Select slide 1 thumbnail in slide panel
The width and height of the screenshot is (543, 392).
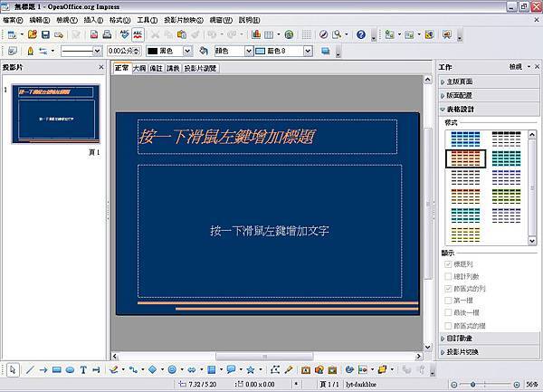(x=55, y=114)
